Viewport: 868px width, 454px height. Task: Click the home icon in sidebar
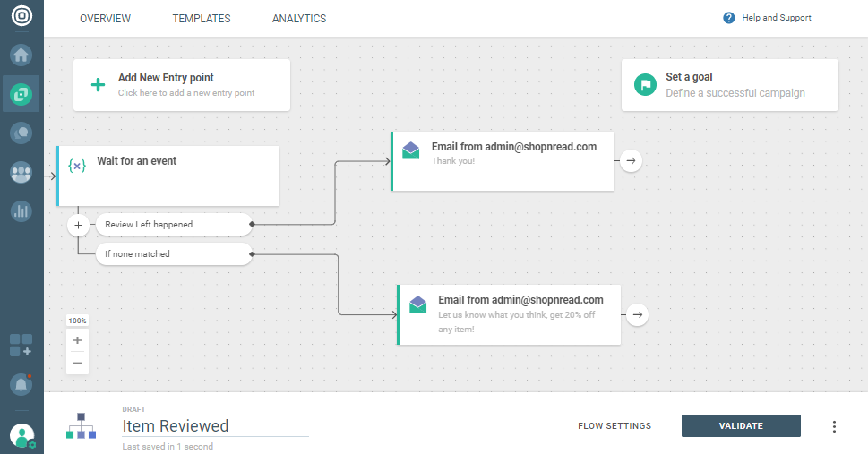(21, 55)
